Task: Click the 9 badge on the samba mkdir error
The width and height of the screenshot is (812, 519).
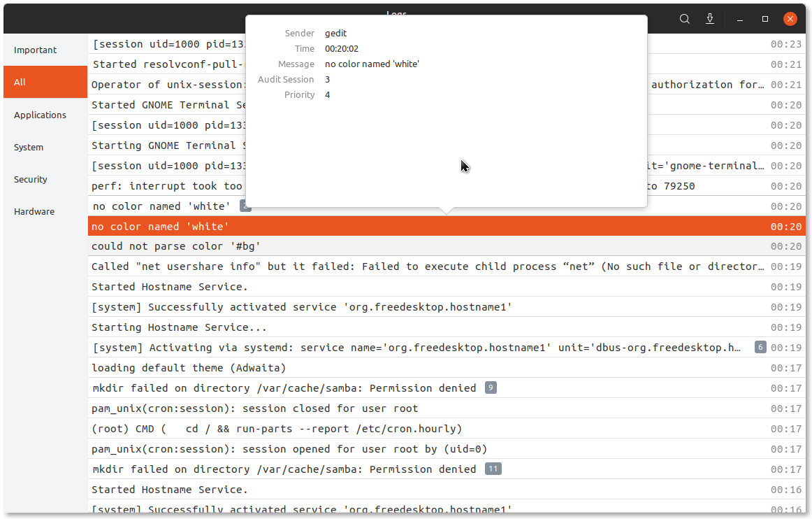Action: coord(491,387)
